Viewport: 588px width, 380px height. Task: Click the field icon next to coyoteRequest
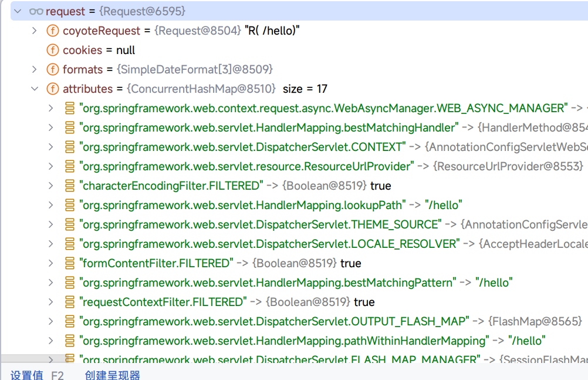(53, 31)
